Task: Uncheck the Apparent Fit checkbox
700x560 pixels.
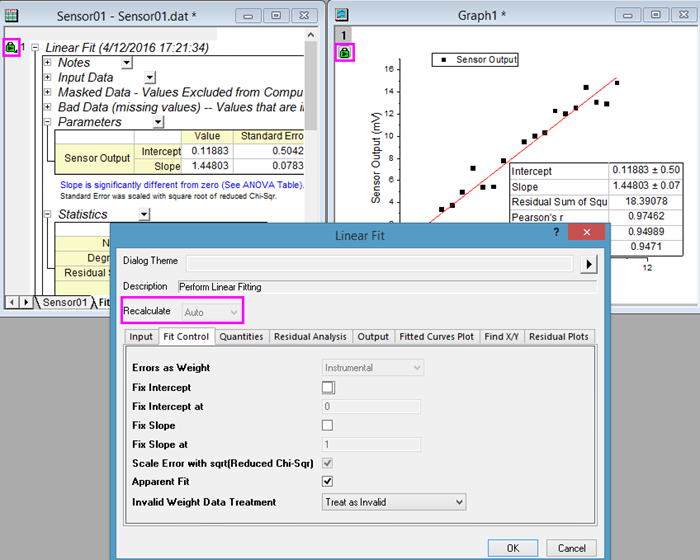Action: pyautogui.click(x=327, y=482)
